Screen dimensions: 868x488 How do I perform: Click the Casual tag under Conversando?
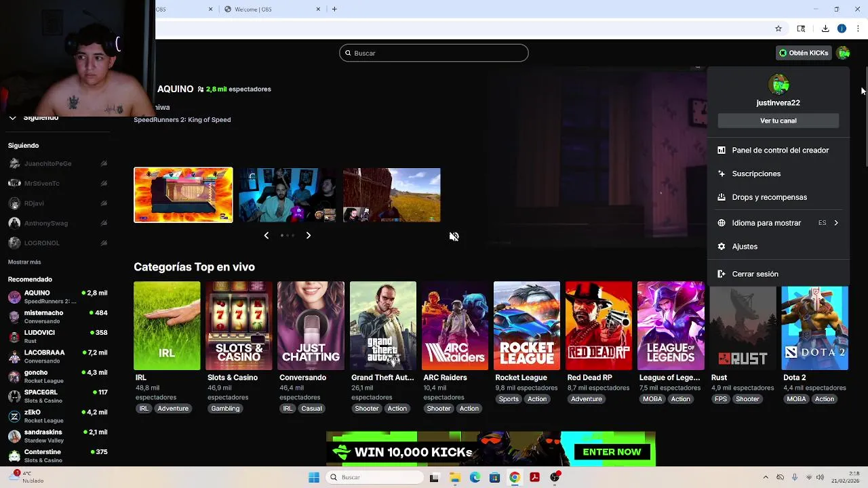pyautogui.click(x=311, y=409)
